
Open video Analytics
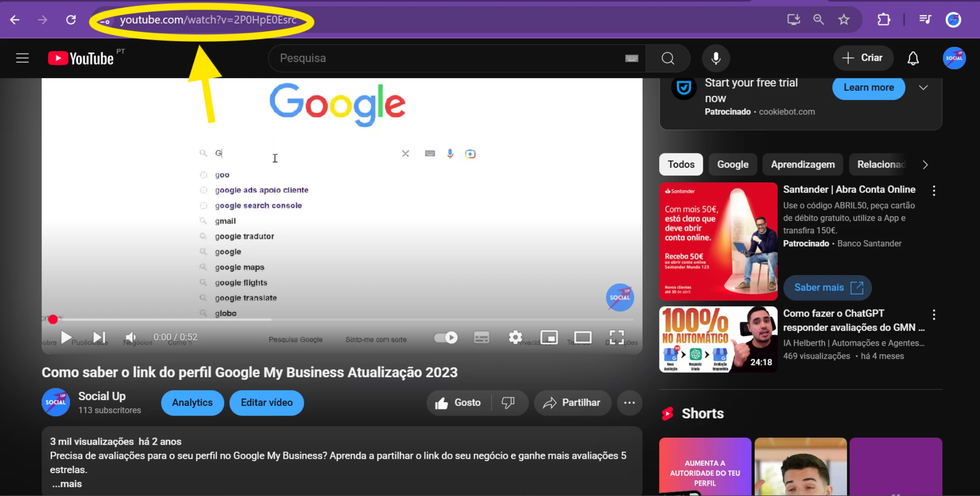point(192,403)
